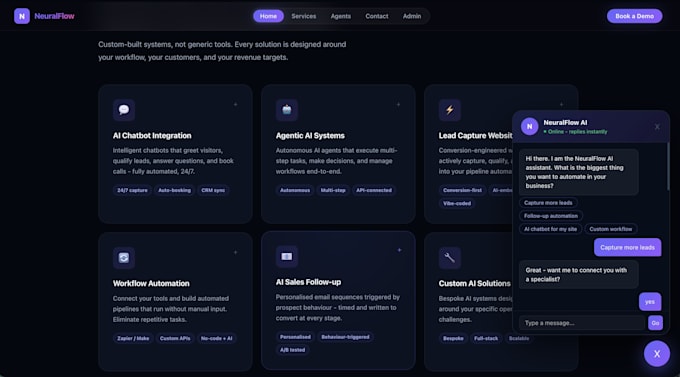The height and width of the screenshot is (377, 680).
Task: Click the Full-stack tag
Action: click(486, 338)
